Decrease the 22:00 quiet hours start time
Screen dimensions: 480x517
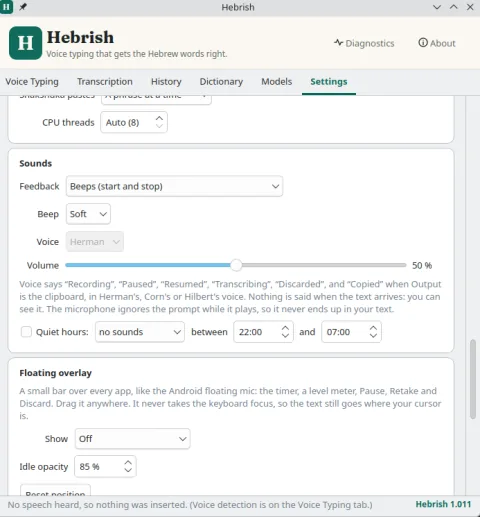click(x=285, y=336)
